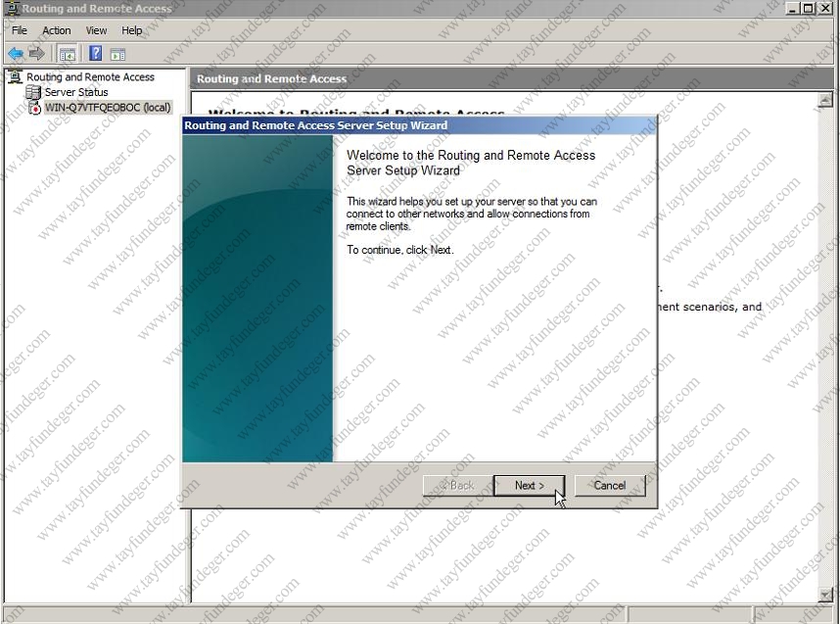Click the disabled Back button in wizard
Image resolution: width=840 pixels, height=624 pixels.
[457, 486]
